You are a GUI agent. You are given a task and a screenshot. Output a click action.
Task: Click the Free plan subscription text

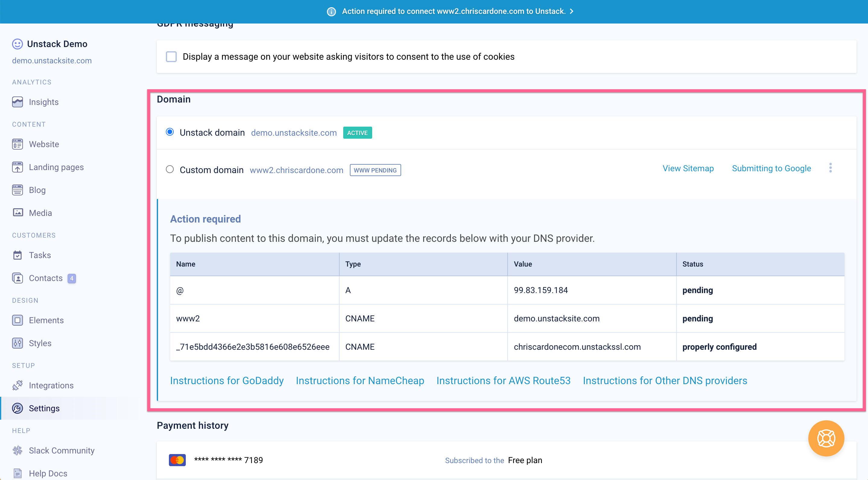pos(525,460)
